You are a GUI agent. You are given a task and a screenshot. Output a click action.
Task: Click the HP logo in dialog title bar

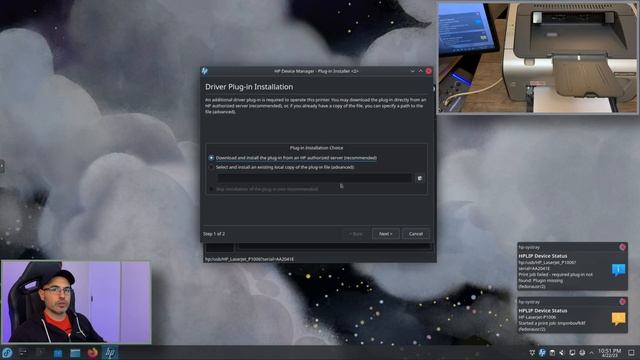[204, 71]
